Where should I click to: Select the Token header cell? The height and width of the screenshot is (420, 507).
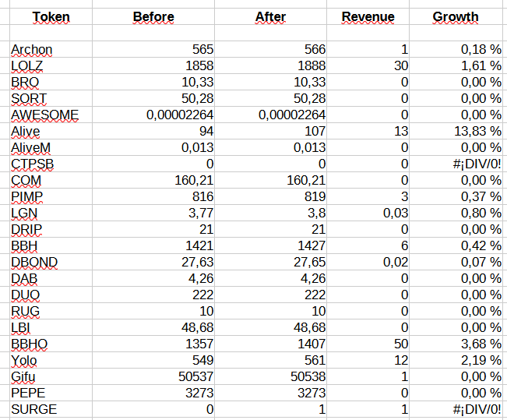(x=51, y=16)
